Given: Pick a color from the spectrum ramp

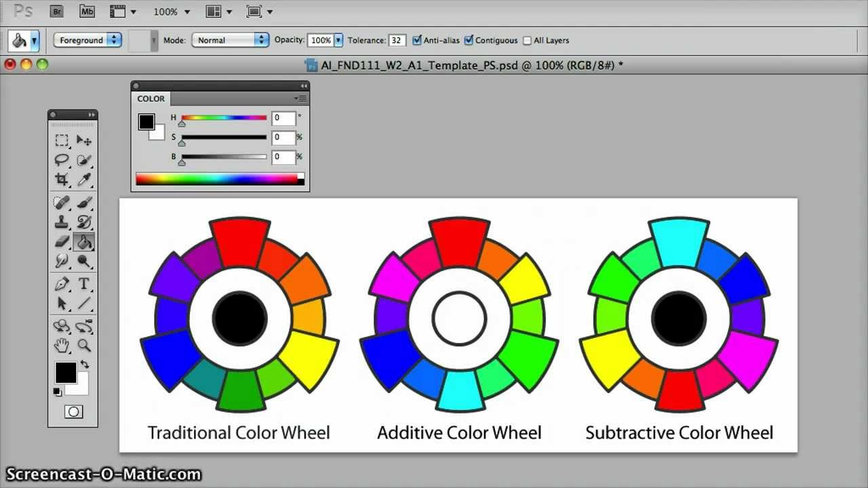Looking at the screenshot, I should coord(217,179).
